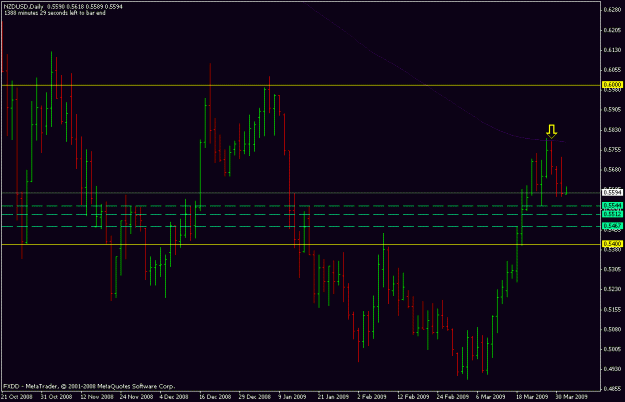Click the 6 Mar 2009 date label
Image resolution: width=625 pixels, height=402 pixels.
pyautogui.click(x=490, y=397)
